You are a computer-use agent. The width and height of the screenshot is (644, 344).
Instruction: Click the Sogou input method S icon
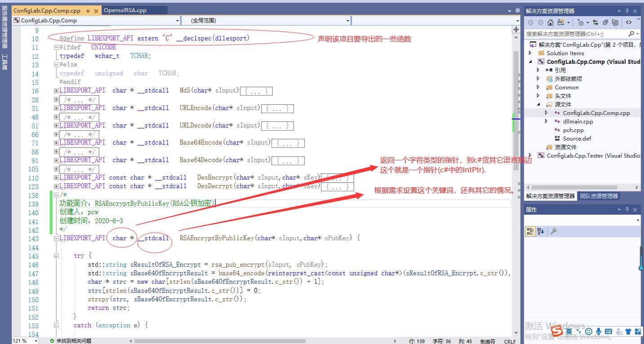point(557,331)
